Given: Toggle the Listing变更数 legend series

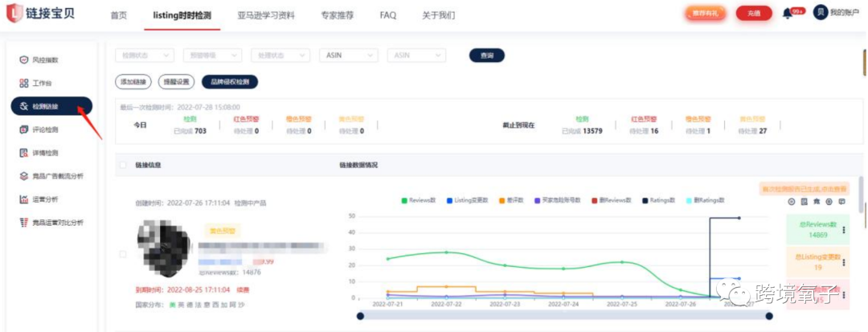Looking at the screenshot, I should [467, 199].
